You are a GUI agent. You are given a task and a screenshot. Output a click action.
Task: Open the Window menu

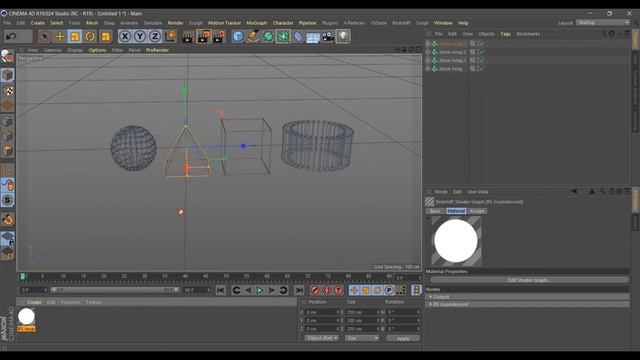(443, 23)
